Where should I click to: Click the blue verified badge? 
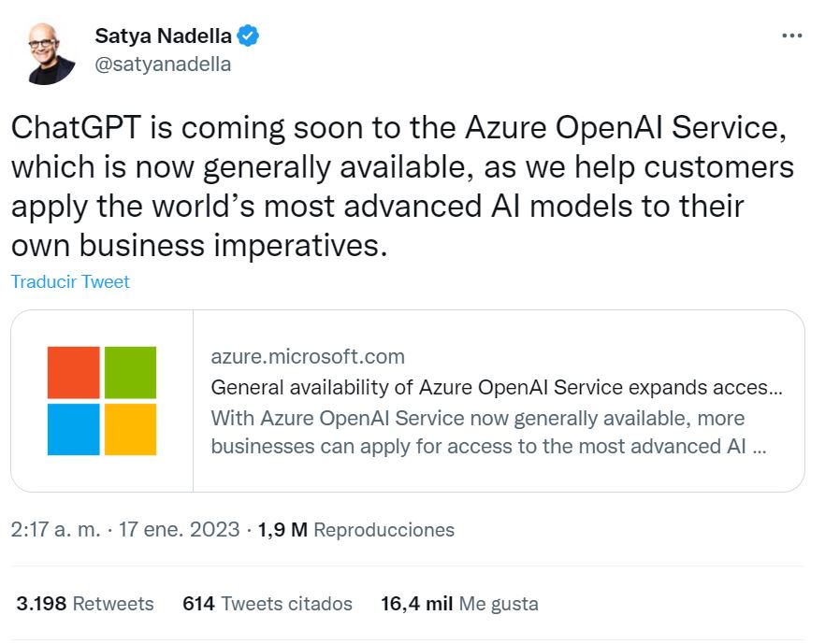248,36
